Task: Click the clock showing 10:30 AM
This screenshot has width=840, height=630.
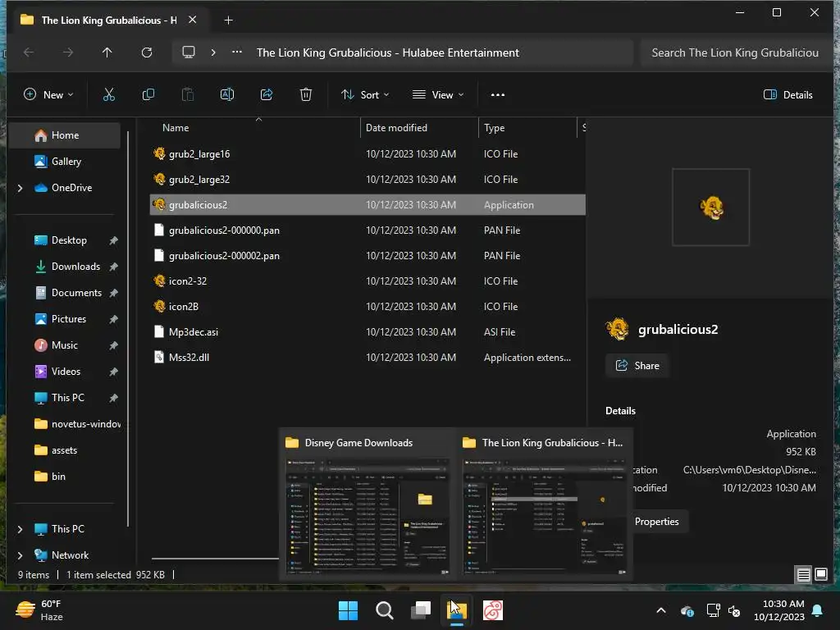Action: (x=779, y=610)
